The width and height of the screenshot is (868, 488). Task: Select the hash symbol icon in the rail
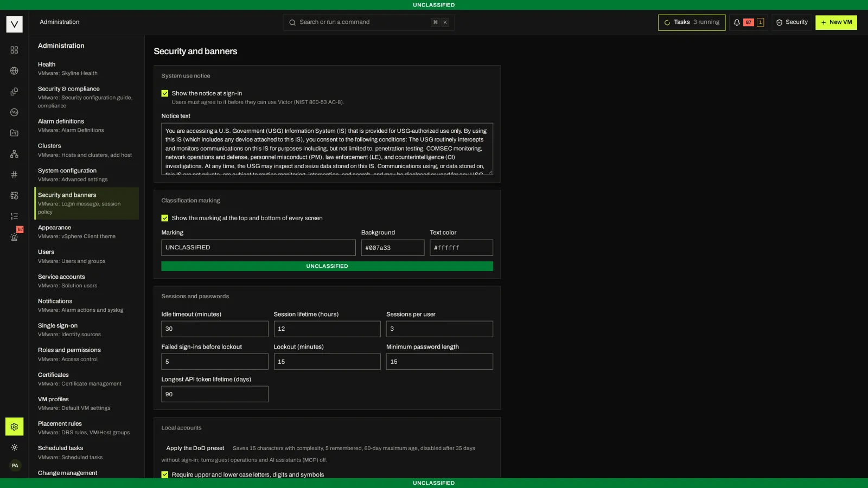(14, 175)
